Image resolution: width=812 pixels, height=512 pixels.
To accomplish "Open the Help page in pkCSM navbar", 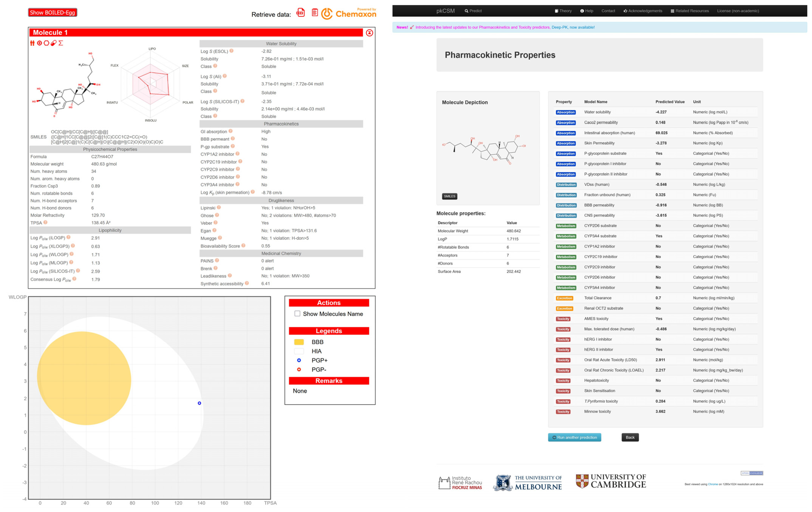I will (587, 11).
